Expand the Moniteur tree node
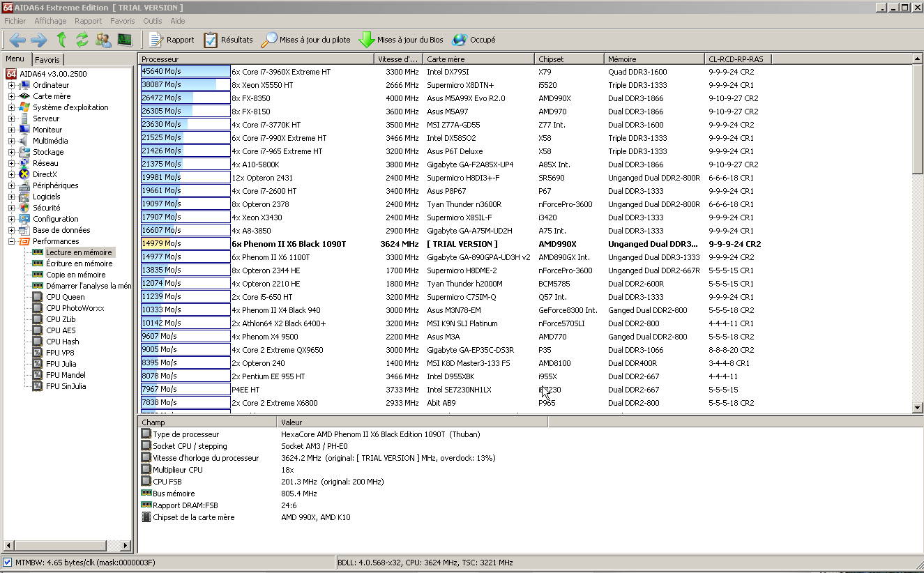This screenshot has width=924, height=573. 11,130
